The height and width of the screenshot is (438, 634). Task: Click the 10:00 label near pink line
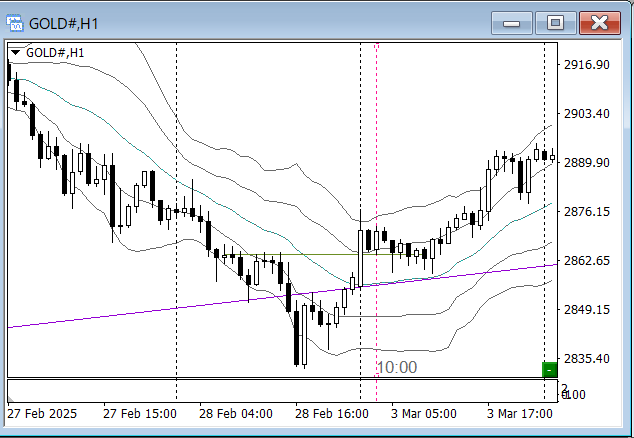point(397,367)
